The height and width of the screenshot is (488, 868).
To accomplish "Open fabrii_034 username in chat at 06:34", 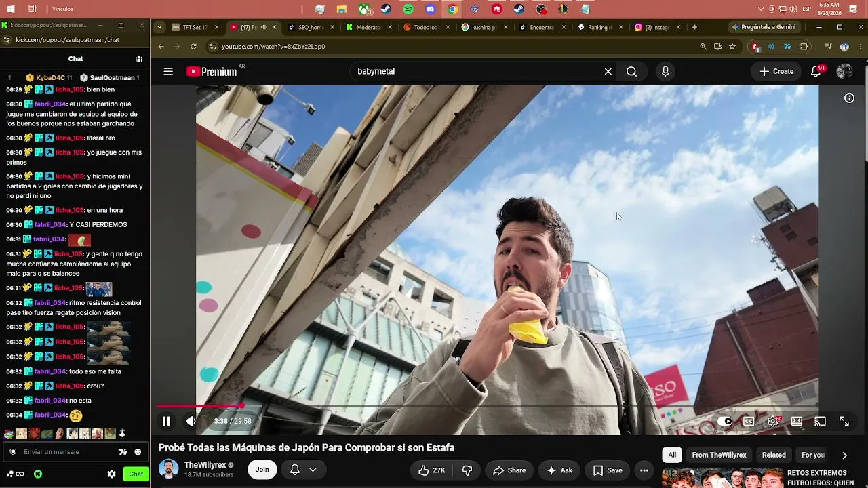I will point(50,415).
